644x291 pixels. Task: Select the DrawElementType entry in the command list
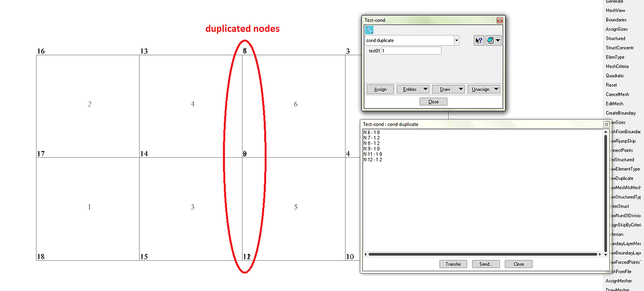coord(625,169)
